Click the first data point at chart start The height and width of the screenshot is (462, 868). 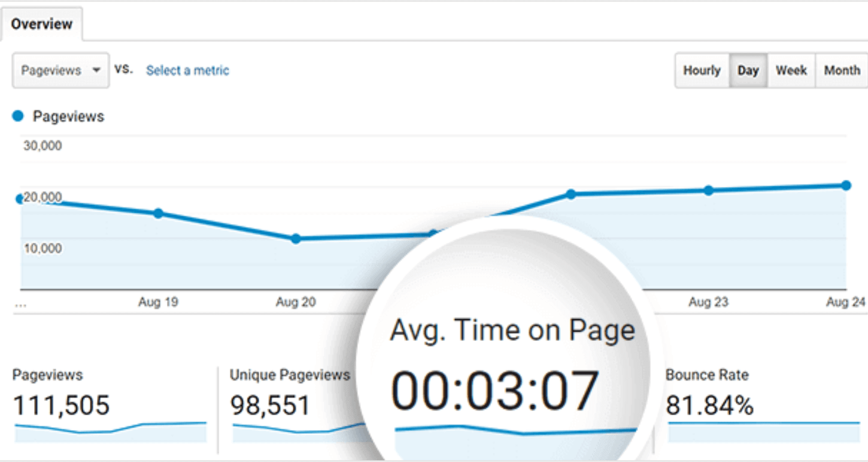tap(20, 199)
